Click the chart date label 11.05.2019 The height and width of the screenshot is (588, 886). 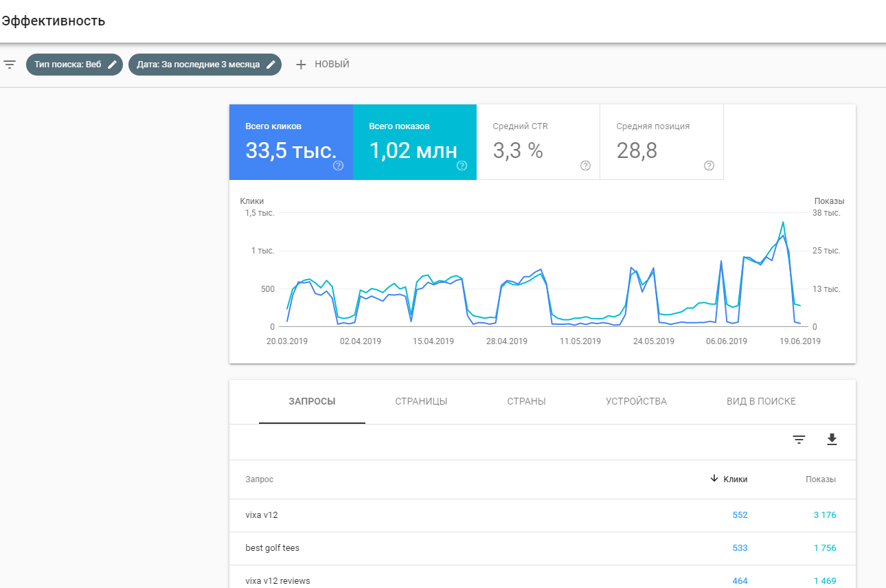(580, 341)
